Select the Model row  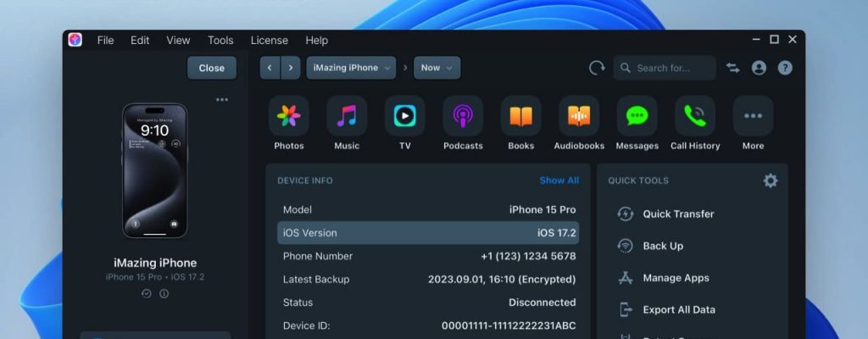428,210
